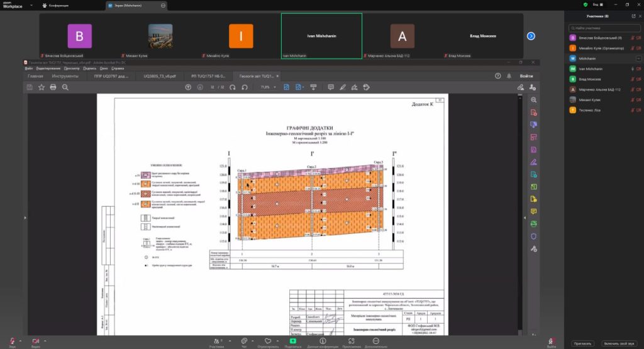Toggle the video camera on in Zoom
Viewport: 644px width, 349px height.
pyautogui.click(x=35, y=340)
